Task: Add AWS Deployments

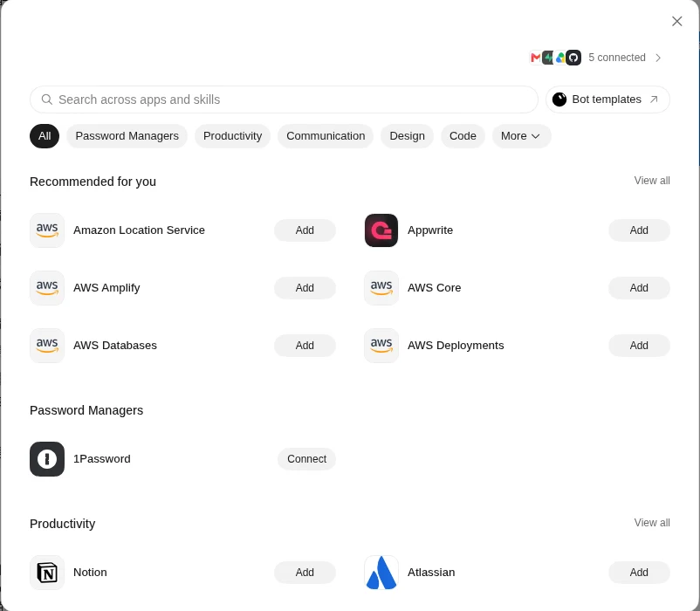Action: tap(639, 346)
